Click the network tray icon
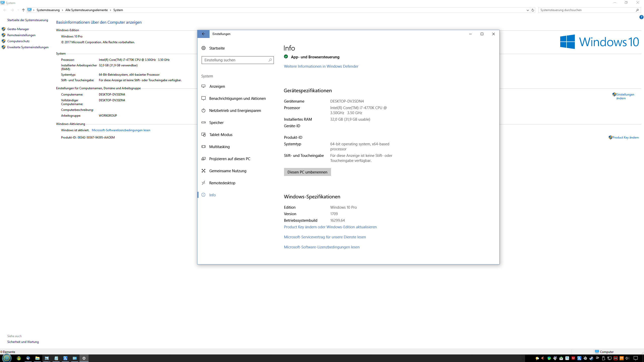644x362 pixels. coord(609,358)
